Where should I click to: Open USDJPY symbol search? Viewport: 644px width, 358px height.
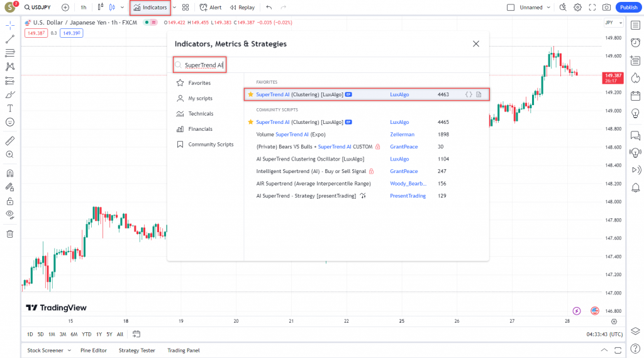click(37, 8)
